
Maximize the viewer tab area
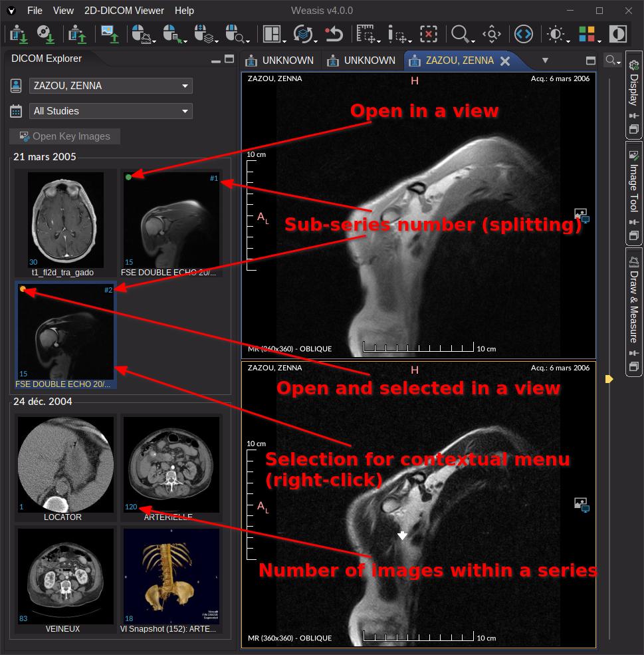point(591,61)
